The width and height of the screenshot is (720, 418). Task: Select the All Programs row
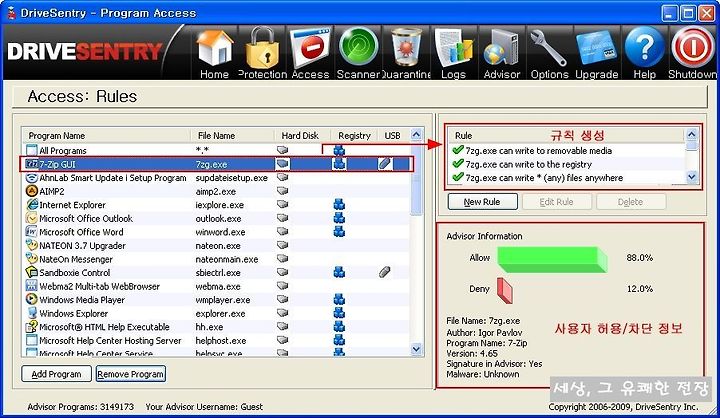tap(216, 150)
